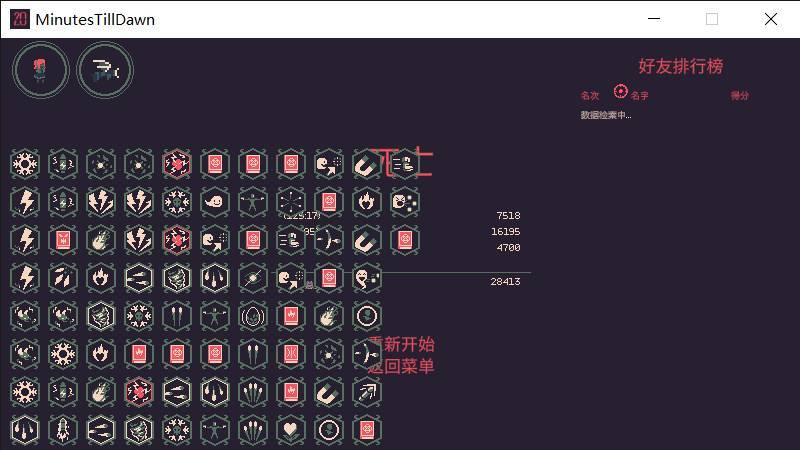The width and height of the screenshot is (800, 450).
Task: Select the heart-adjacent circled skull in bottom row
Action: (x=329, y=430)
